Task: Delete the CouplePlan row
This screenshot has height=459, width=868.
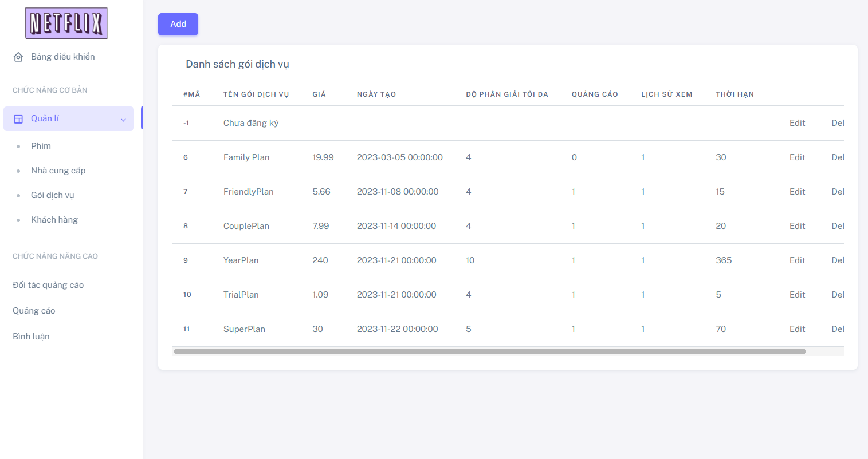Action: pyautogui.click(x=838, y=226)
